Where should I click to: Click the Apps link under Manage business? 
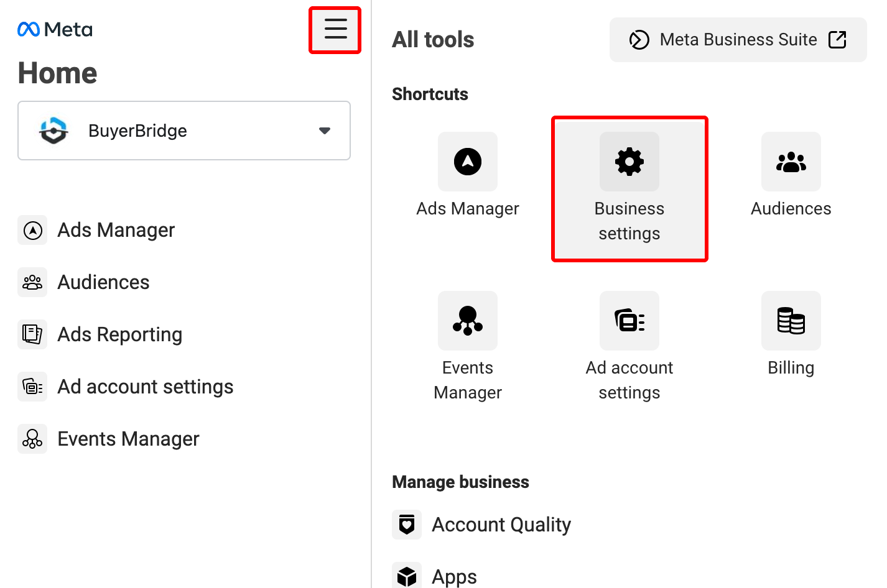(454, 576)
